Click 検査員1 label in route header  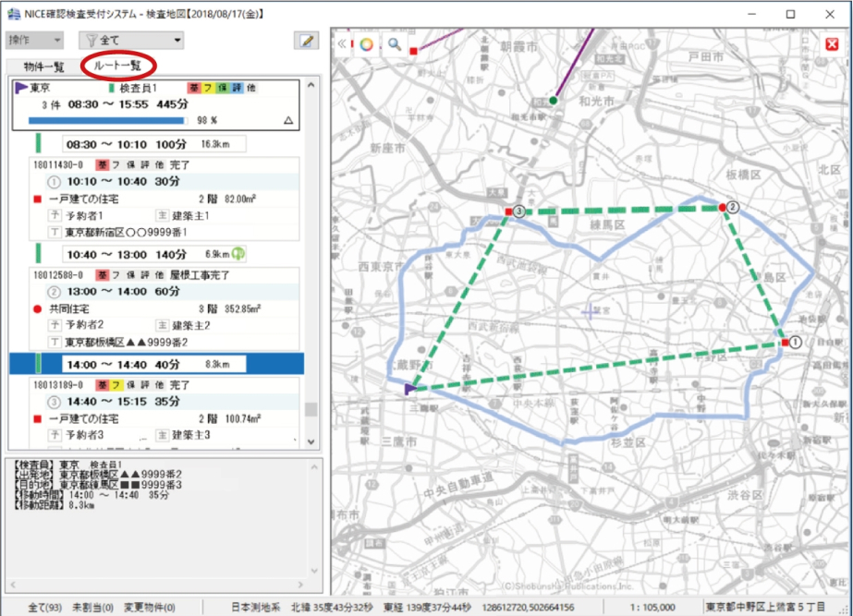139,88
